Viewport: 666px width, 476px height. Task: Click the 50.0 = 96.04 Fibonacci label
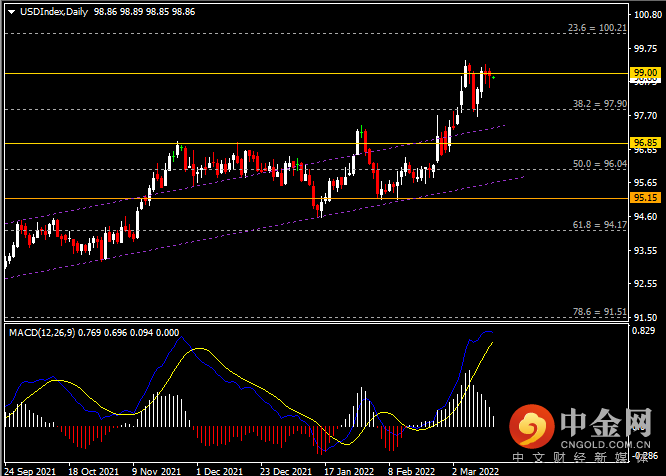click(x=600, y=163)
